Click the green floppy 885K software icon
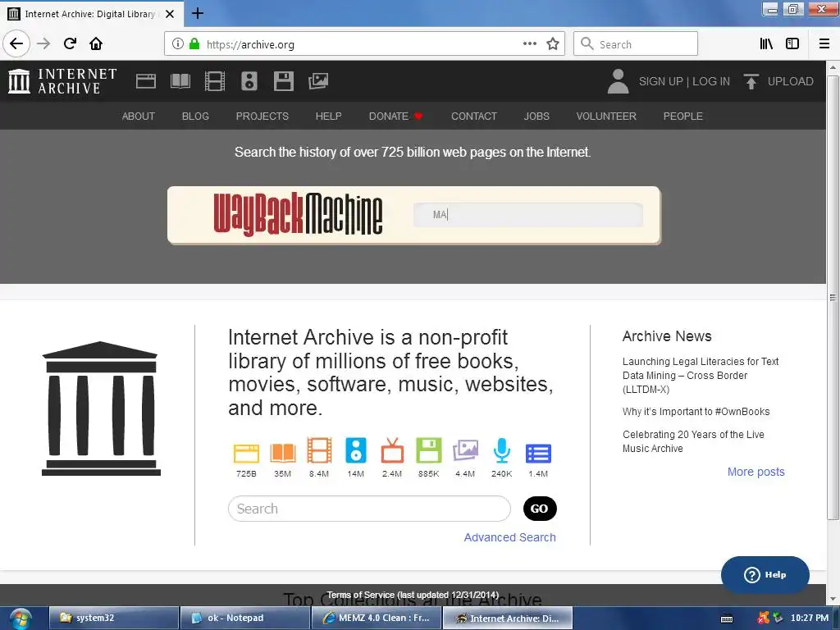Image resolution: width=840 pixels, height=630 pixels. [x=428, y=450]
